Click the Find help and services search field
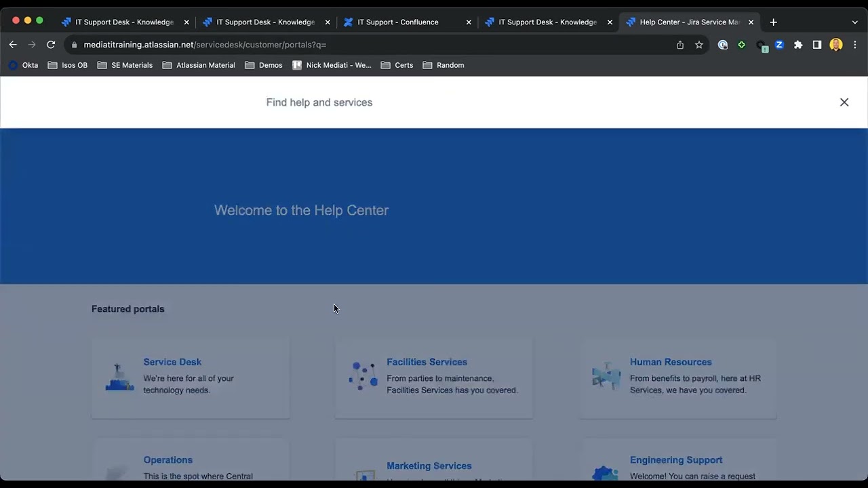The image size is (868, 488). point(434,102)
